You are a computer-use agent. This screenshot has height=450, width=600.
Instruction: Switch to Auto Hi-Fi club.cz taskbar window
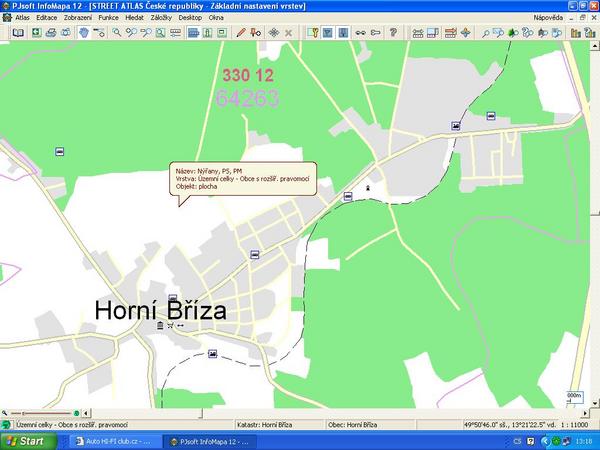pyautogui.click(x=115, y=442)
